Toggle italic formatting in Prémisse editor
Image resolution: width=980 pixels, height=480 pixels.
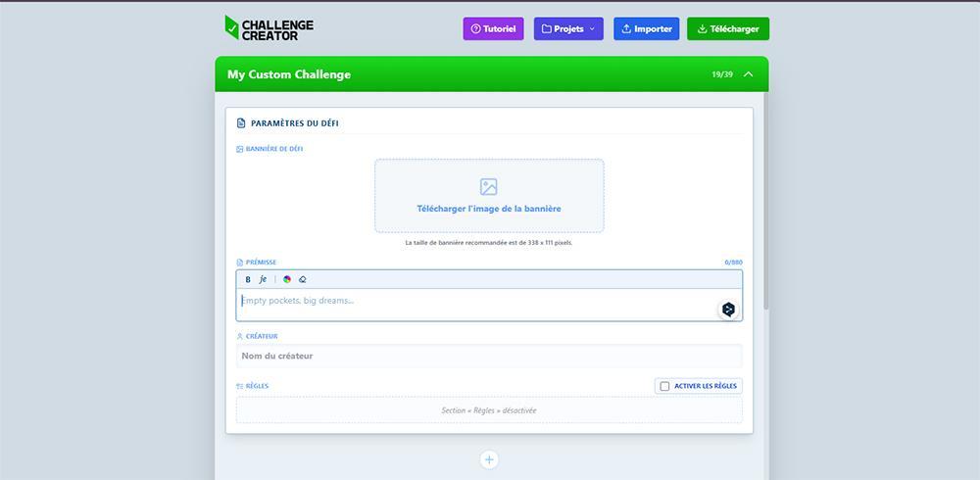pyautogui.click(x=263, y=279)
